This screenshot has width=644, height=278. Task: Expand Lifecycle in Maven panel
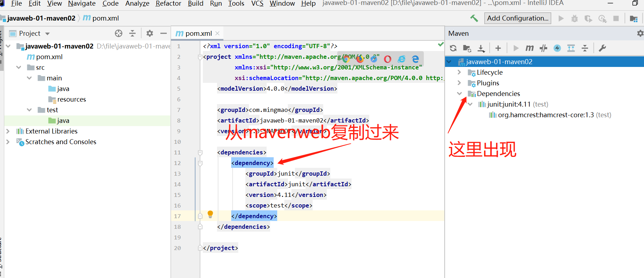pos(459,72)
